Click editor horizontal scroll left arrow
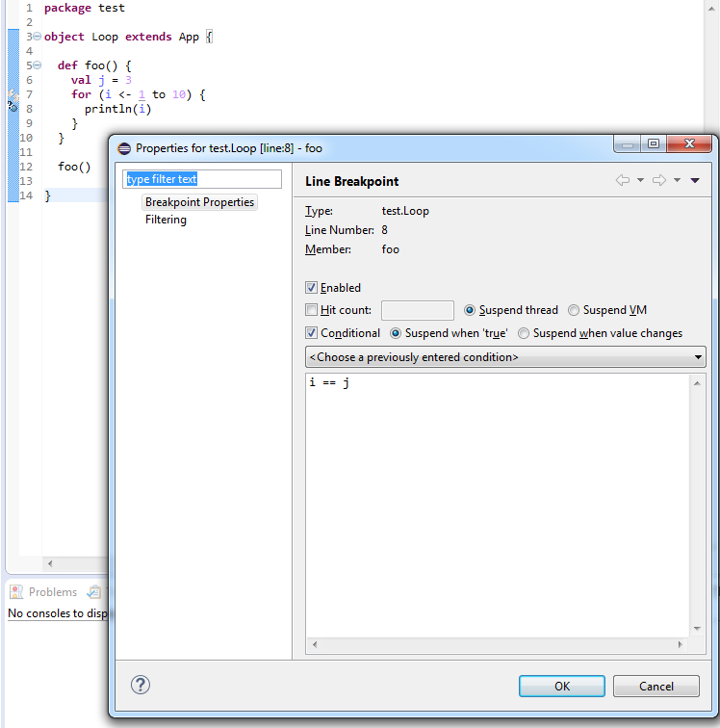Viewport: 720px width, 728px height. [50, 563]
